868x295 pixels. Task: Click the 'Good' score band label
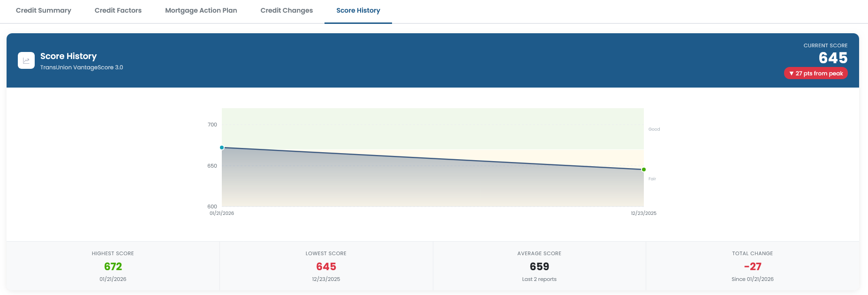(x=653, y=129)
